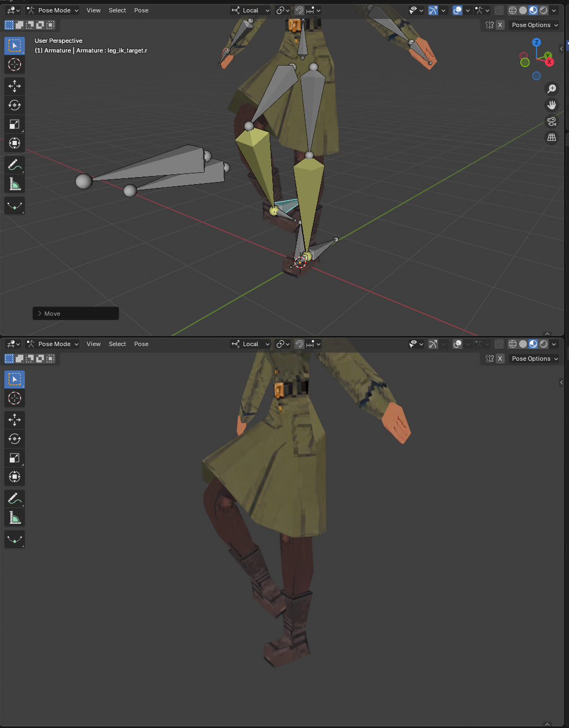This screenshot has width=569, height=728.
Task: Click the blue Z axis on navigation gizmo
Action: coord(536,42)
